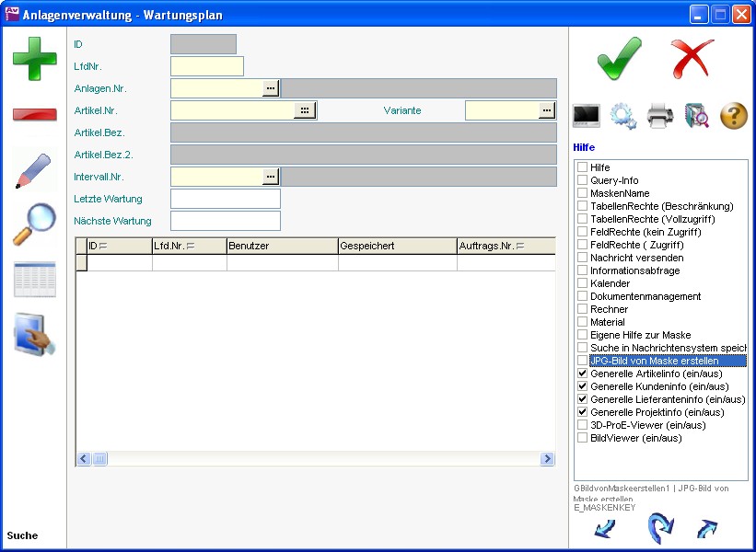
Task: Select the Rechner list entry
Action: [608, 309]
